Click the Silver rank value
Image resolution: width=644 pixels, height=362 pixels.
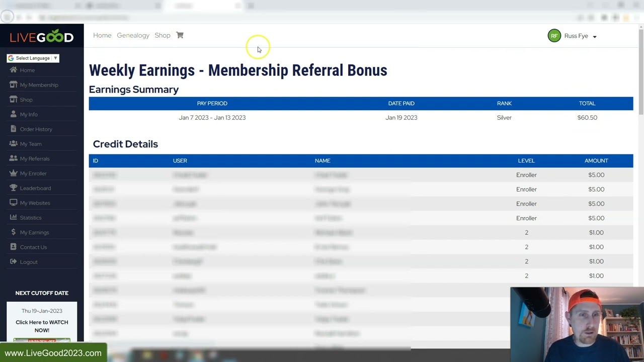pos(504,118)
